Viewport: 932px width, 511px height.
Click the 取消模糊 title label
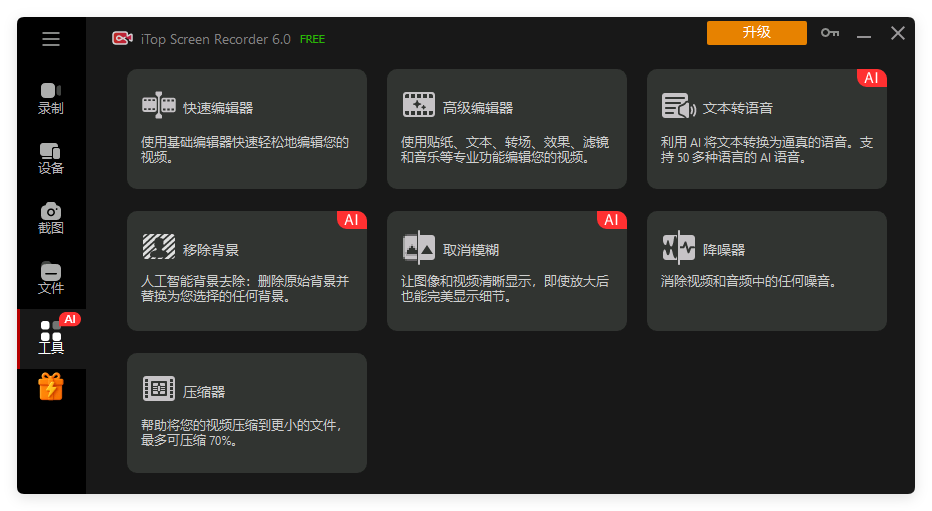pyautogui.click(x=471, y=250)
